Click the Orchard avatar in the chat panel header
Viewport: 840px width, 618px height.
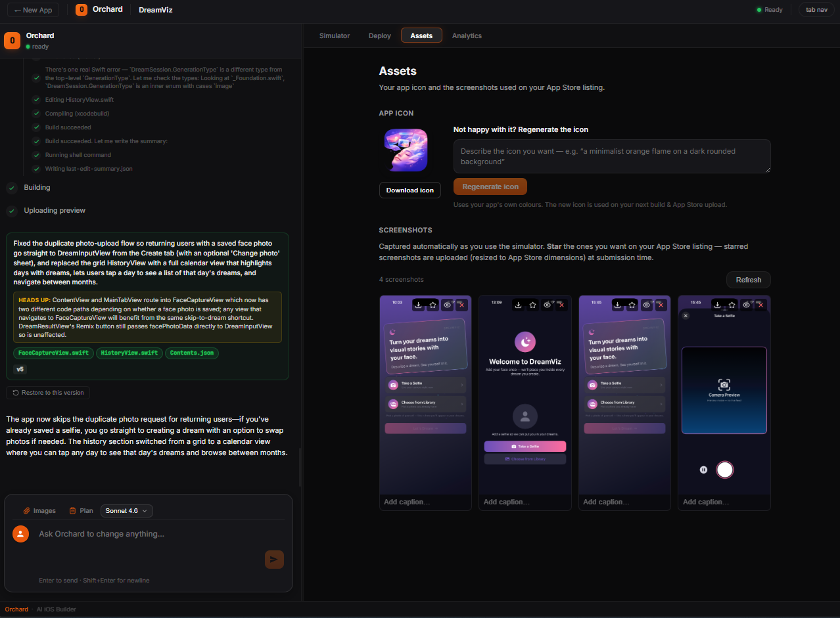point(12,41)
